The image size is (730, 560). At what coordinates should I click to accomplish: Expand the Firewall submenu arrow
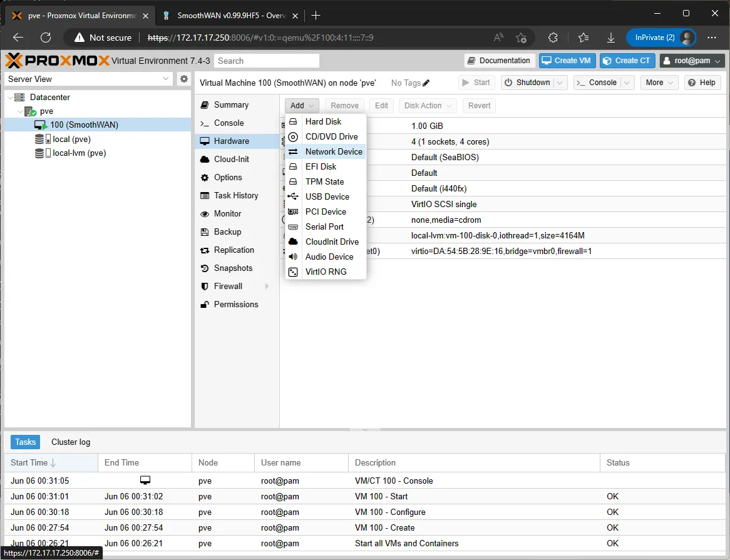pos(267,286)
